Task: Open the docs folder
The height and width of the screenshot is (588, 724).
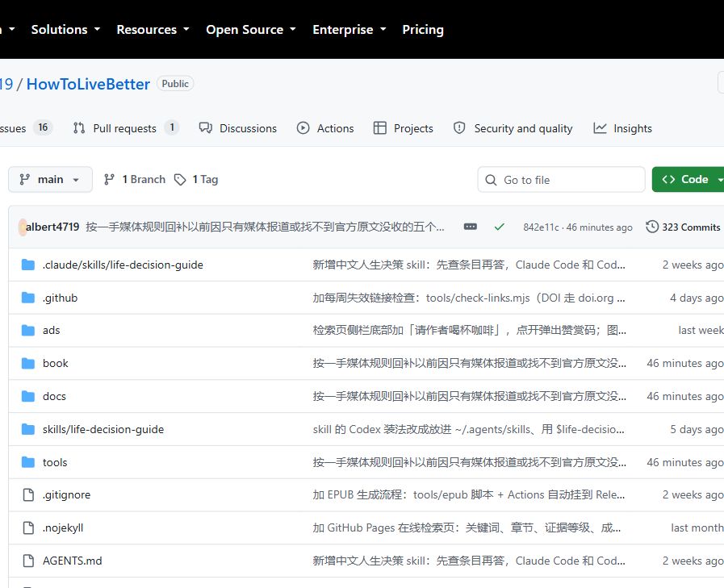Action: point(54,396)
